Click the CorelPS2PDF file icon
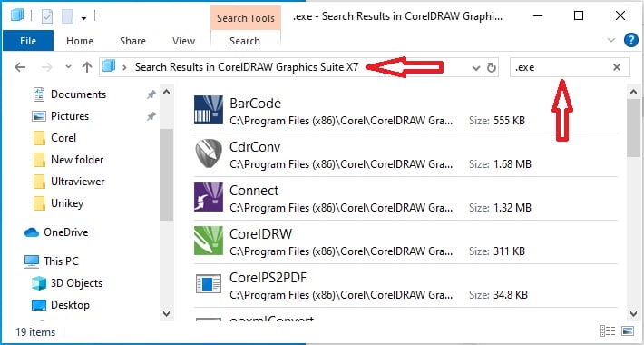Image resolution: width=644 pixels, height=345 pixels. point(209,284)
